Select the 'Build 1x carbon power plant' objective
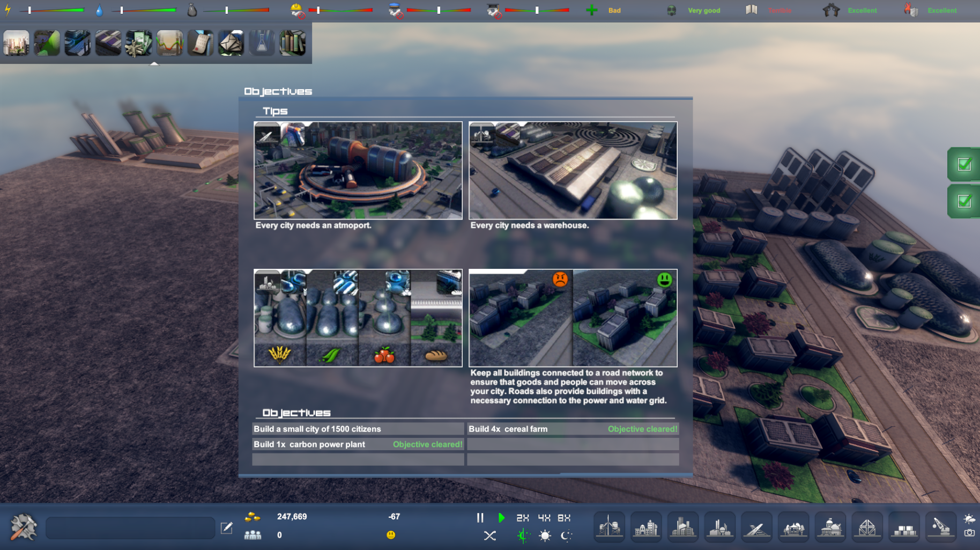The width and height of the screenshot is (980, 550). point(358,444)
